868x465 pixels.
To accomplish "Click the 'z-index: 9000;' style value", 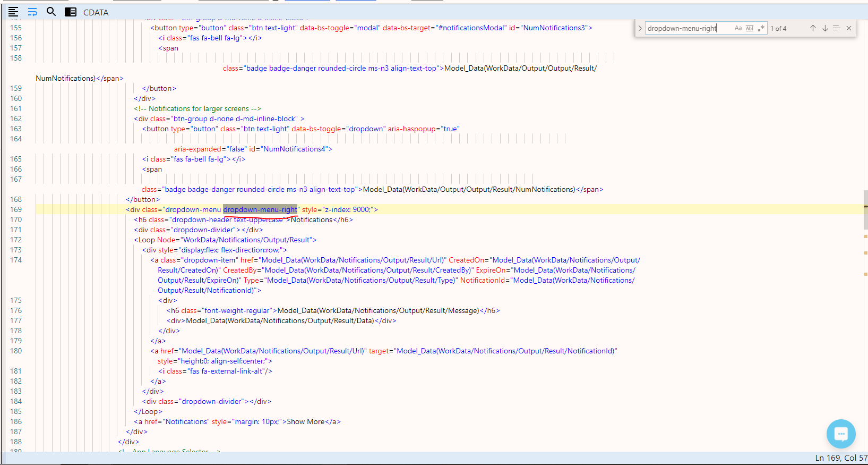I will click(x=348, y=209).
